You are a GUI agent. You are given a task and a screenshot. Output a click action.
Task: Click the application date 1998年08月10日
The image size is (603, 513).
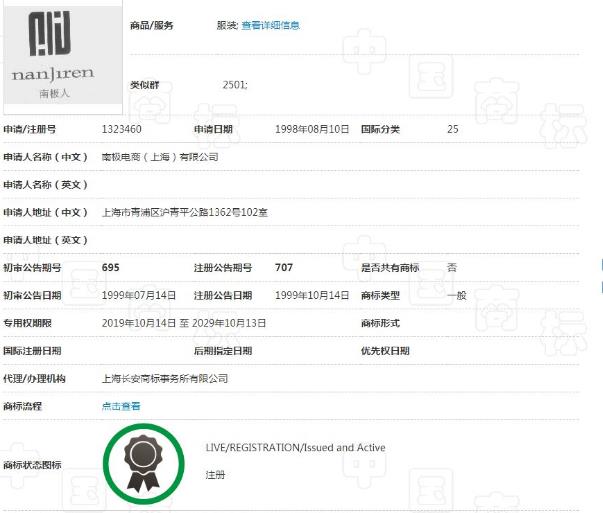312,129
